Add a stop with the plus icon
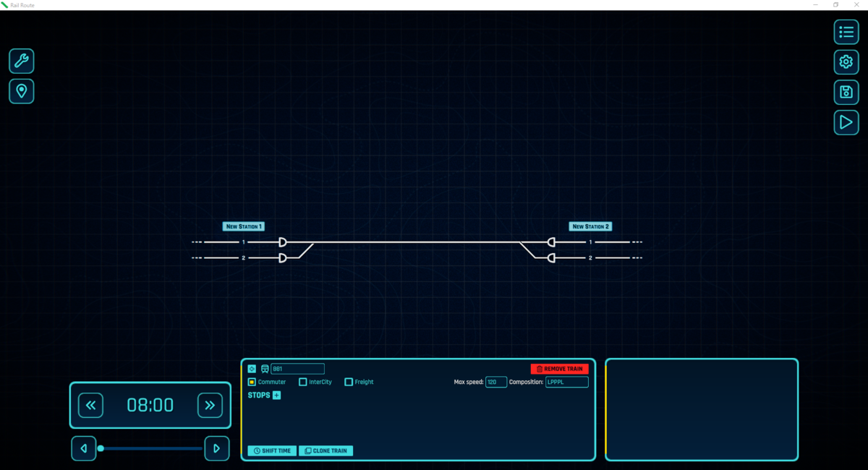Image resolution: width=868 pixels, height=470 pixels. [276, 396]
